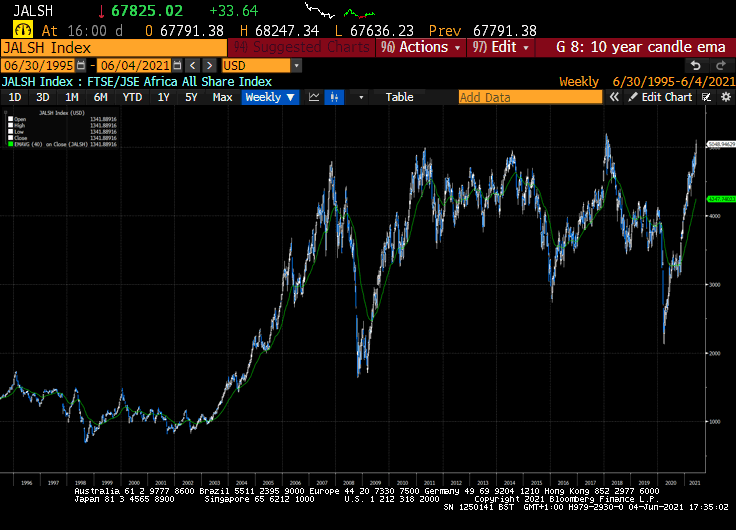
Task: Expand the Weekly periodicity dropdown
Action: tap(270, 97)
